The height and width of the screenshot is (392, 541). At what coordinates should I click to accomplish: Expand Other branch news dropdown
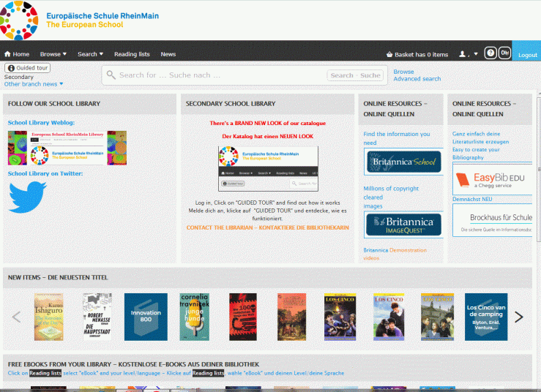[34, 84]
